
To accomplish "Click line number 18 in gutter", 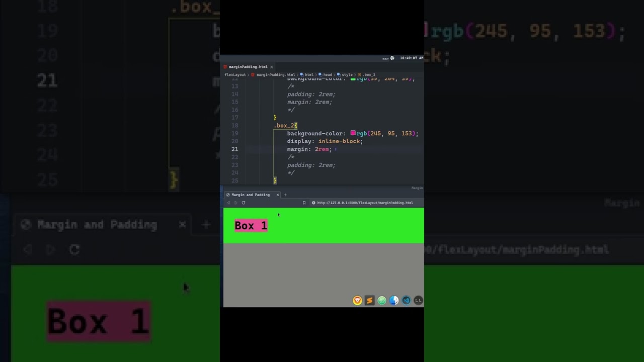I will point(235,126).
